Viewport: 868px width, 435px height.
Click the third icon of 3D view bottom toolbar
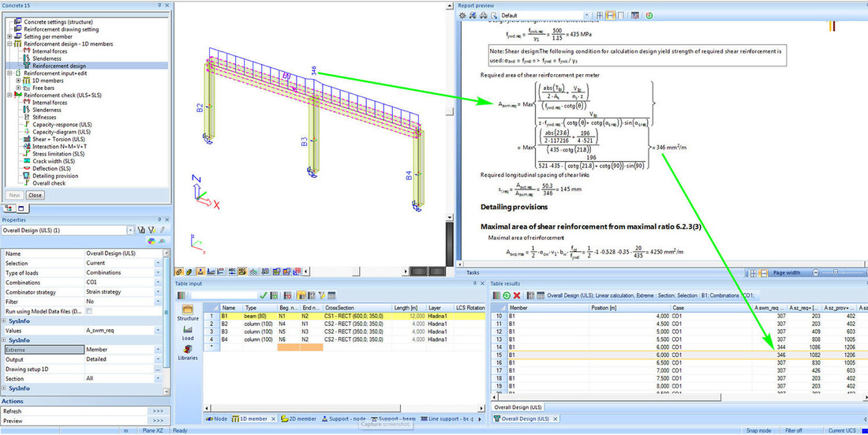[x=200, y=272]
